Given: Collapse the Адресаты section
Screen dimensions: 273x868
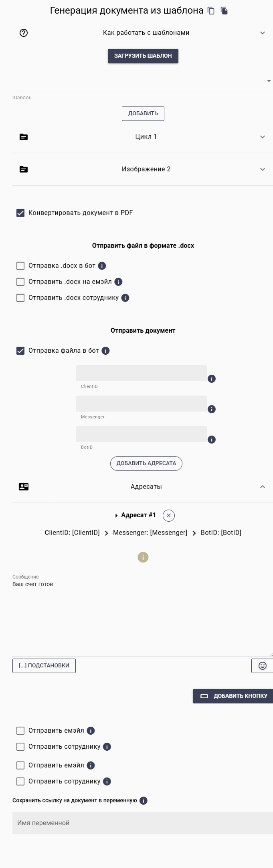Looking at the screenshot, I should pyautogui.click(x=263, y=486).
